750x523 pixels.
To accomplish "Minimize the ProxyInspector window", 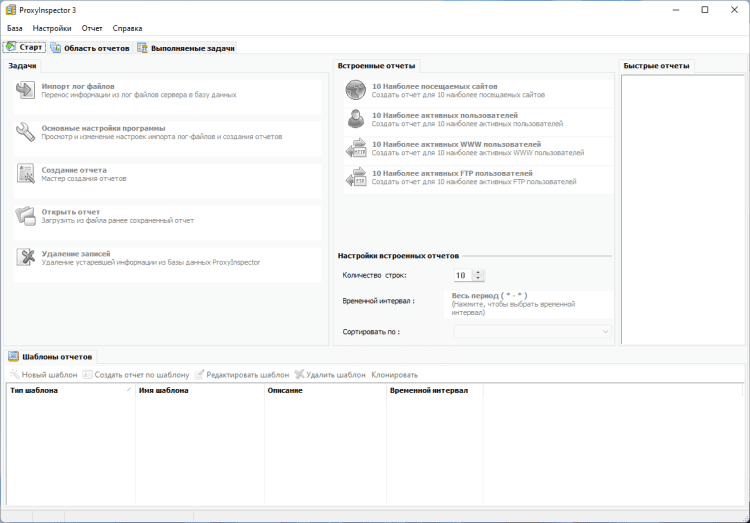I will 675,10.
